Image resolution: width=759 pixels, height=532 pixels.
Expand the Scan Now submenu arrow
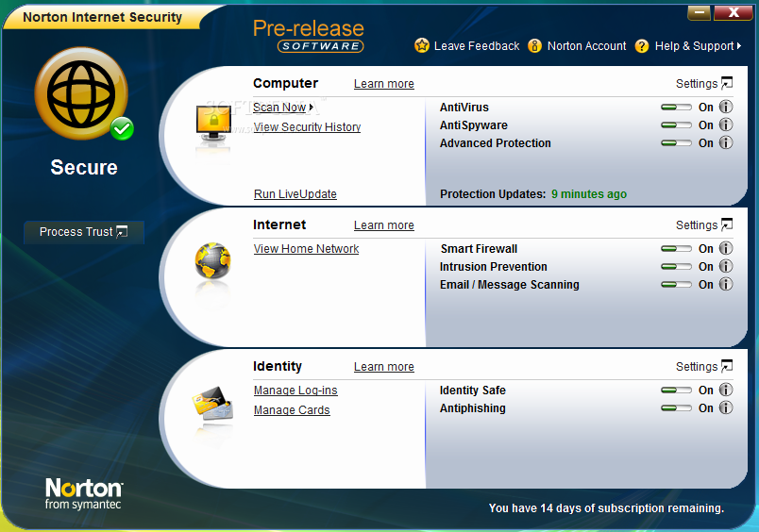[x=312, y=108]
